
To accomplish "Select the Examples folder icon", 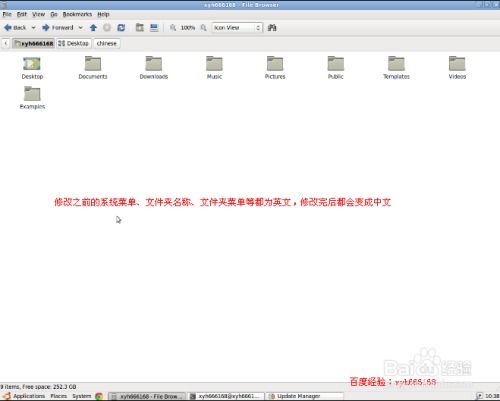I will [x=32, y=94].
